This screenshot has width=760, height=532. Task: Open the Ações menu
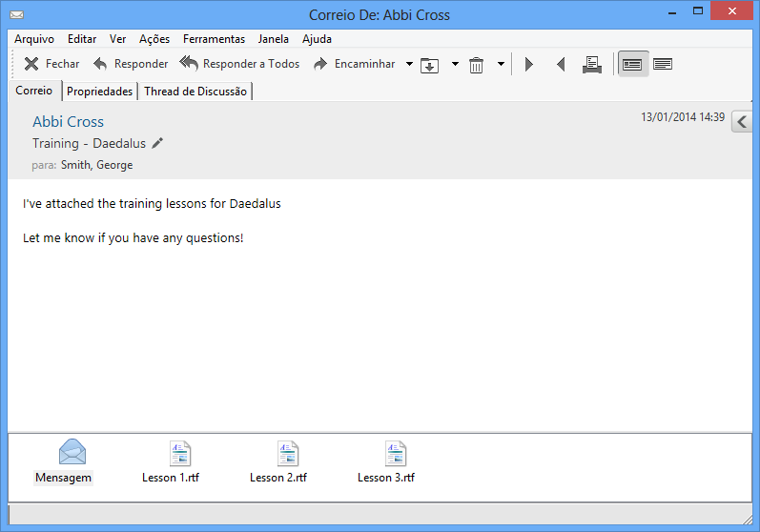click(x=154, y=39)
